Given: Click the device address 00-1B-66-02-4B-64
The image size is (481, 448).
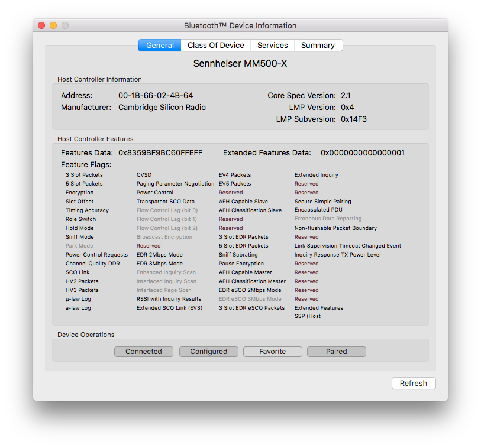Looking at the screenshot, I should coord(156,96).
